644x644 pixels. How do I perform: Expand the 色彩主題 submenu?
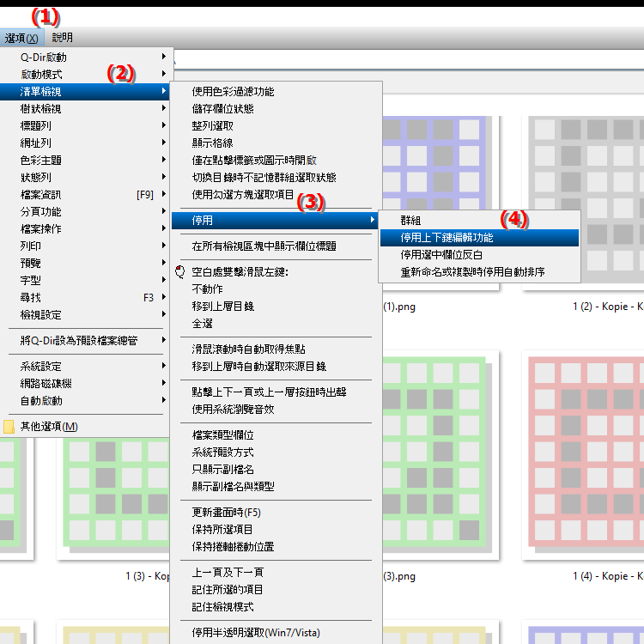(x=86, y=161)
